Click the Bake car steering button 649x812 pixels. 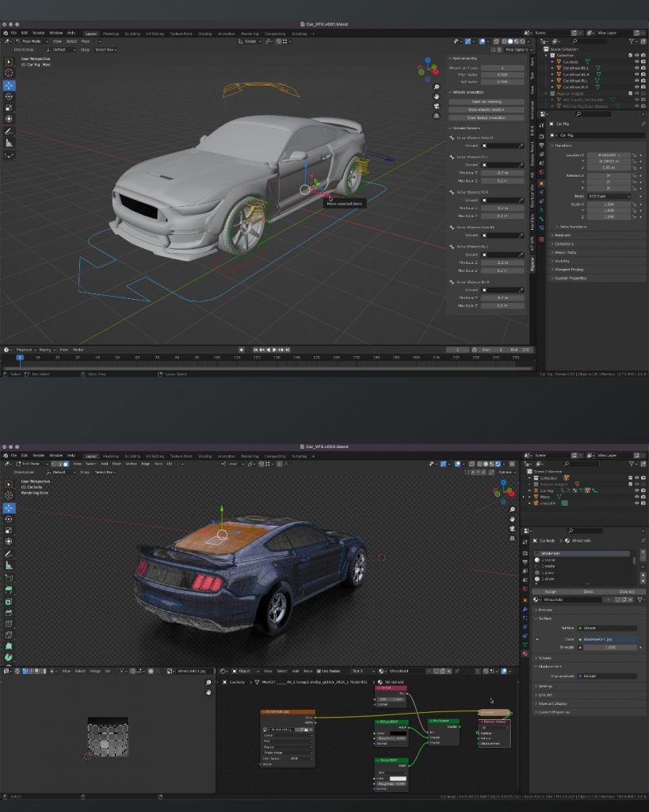coord(487,101)
